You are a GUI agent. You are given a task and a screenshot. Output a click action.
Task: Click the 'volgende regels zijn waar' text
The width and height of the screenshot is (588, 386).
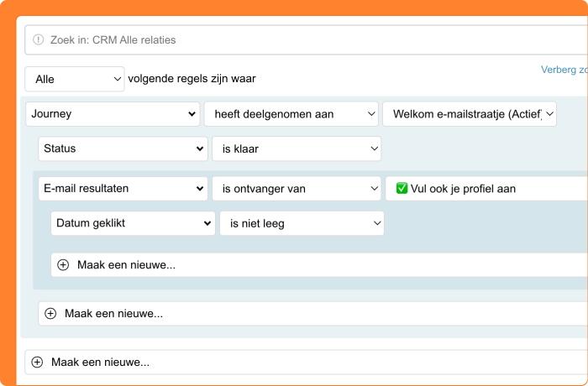192,79
